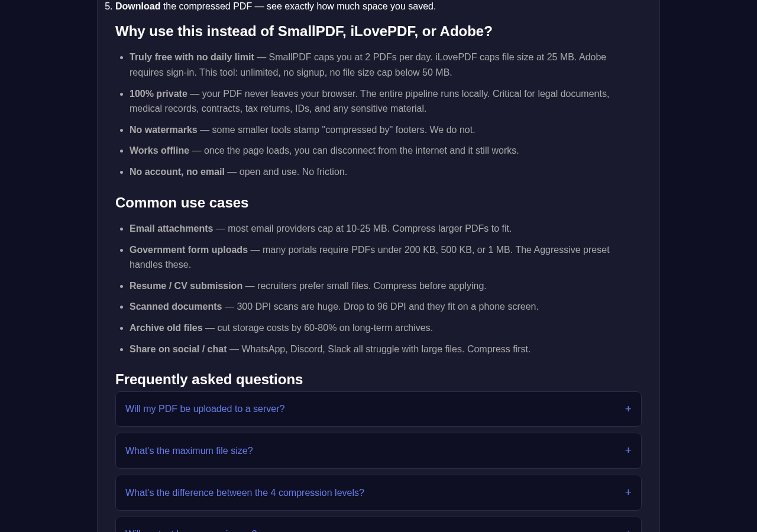Expand 'What's the maximum file size?' question
The width and height of the screenshot is (757, 532).
pos(378,451)
